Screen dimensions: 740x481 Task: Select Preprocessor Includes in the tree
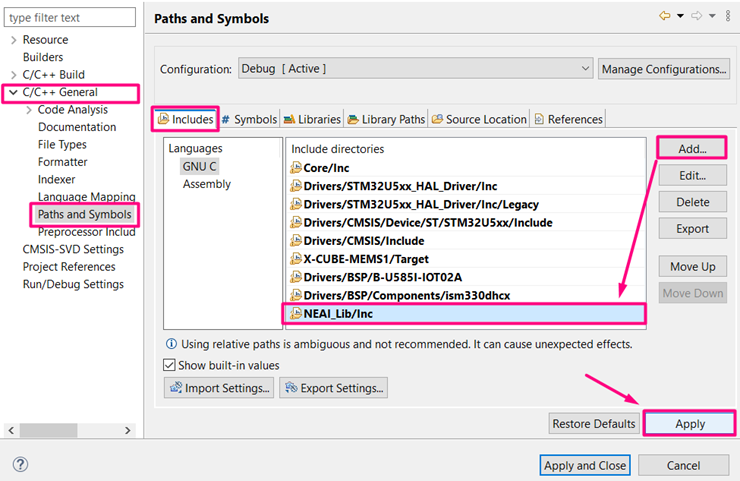pos(87,232)
